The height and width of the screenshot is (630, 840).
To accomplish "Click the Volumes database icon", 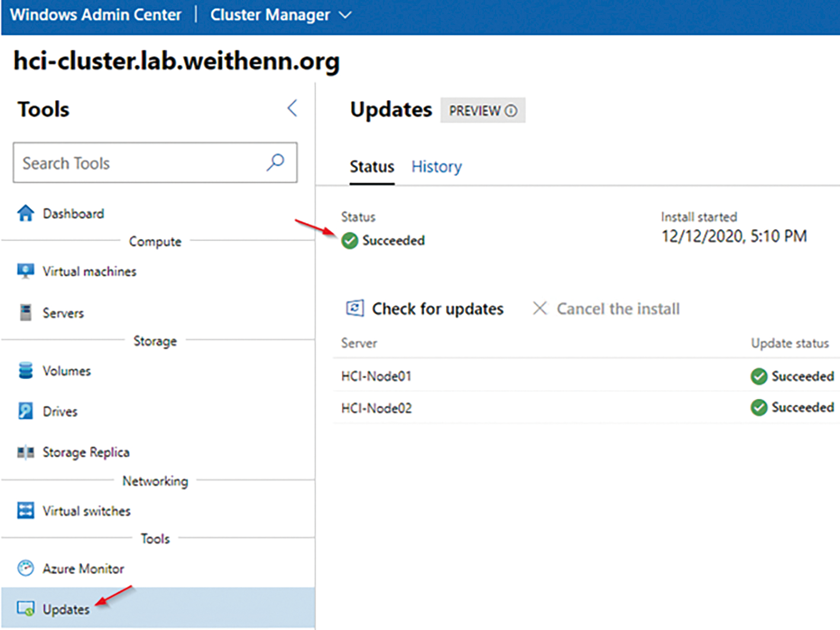I will click(25, 370).
